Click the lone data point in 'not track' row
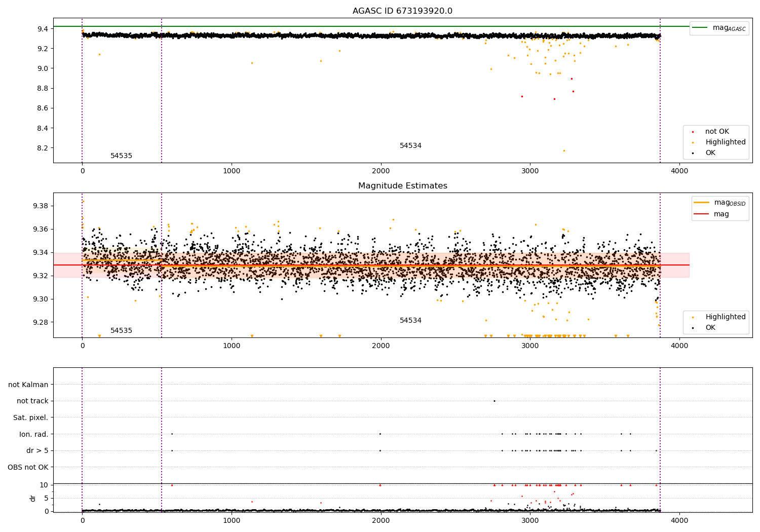Image resolution: width=760 pixels, height=532 pixels. (495, 401)
